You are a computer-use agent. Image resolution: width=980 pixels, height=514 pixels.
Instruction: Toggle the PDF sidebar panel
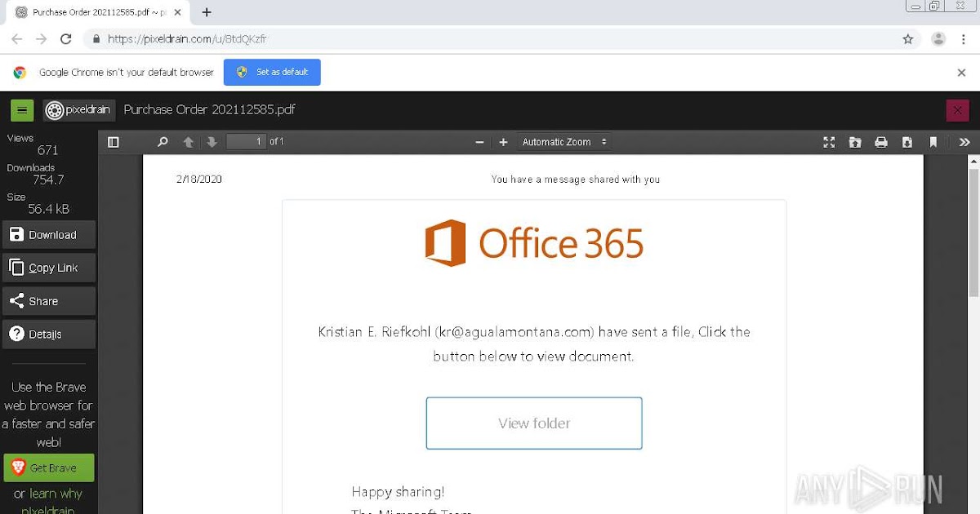click(114, 142)
